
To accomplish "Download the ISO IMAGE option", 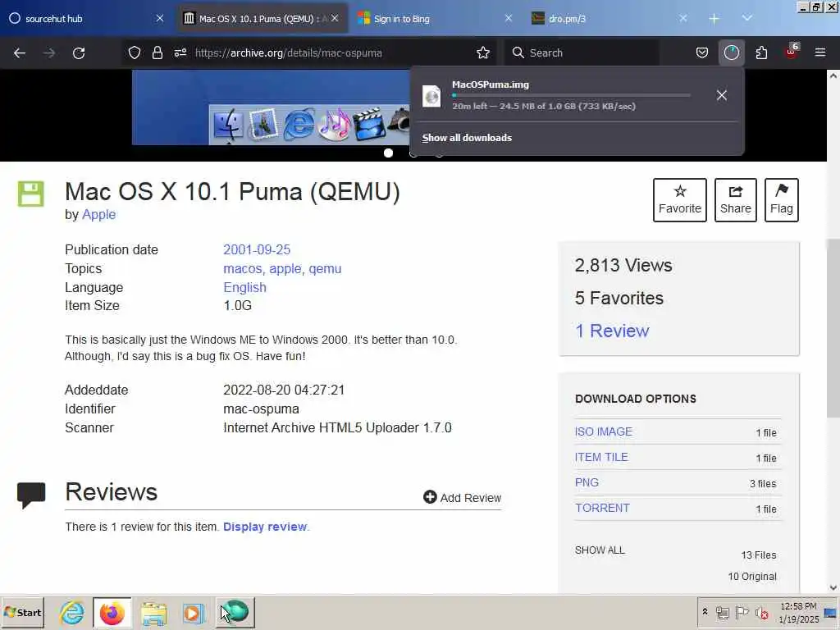I will [604, 431].
